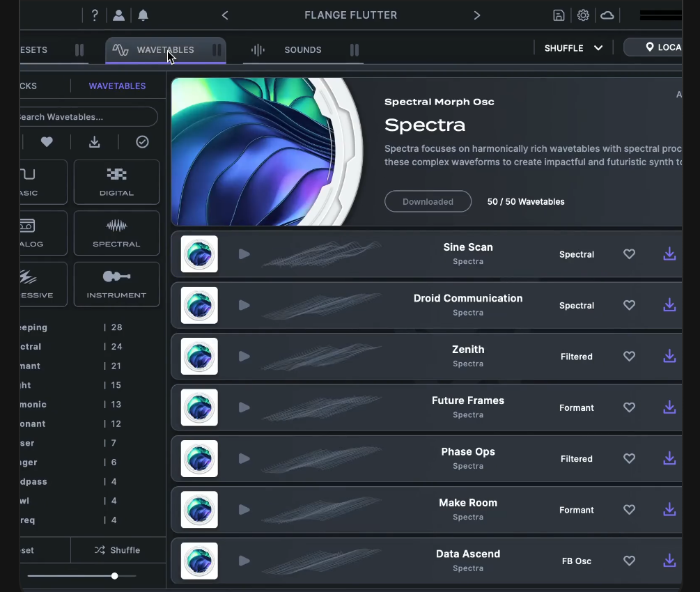Screen dimensions: 700x592
Task: Select the Digital wavetable category
Action: point(116,182)
